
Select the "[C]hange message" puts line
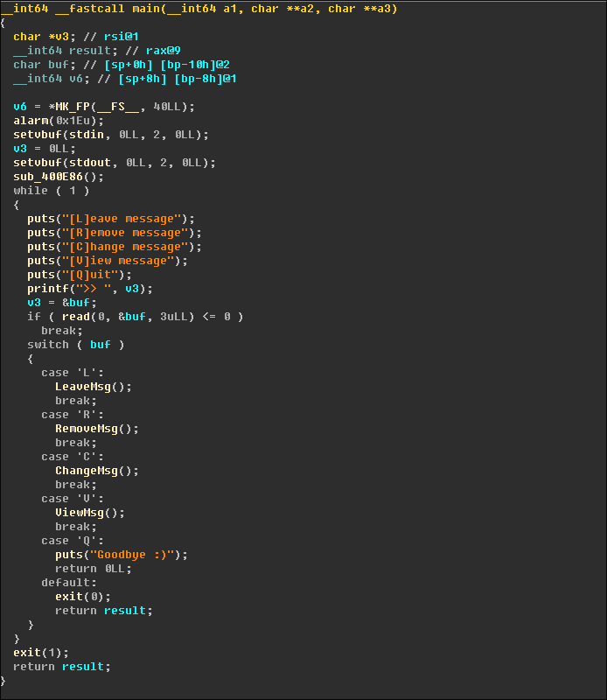(115, 247)
